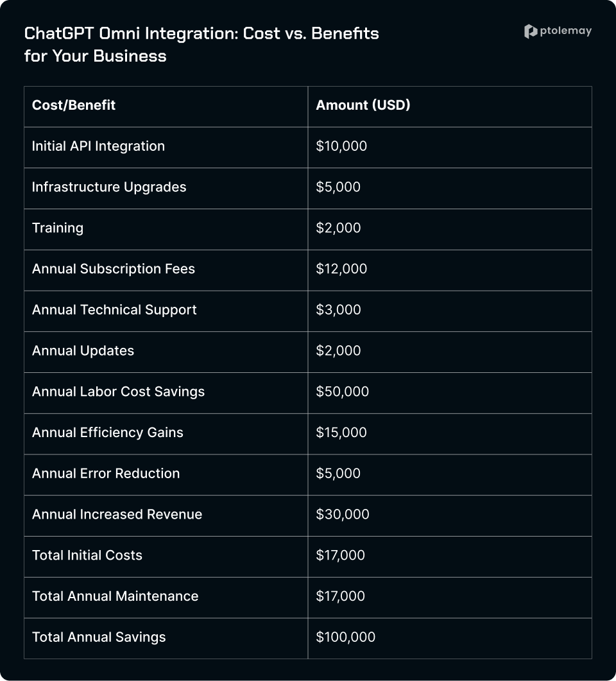616x681 pixels.
Task: Select Annual Labor Cost Savings label
Action: [x=118, y=392]
